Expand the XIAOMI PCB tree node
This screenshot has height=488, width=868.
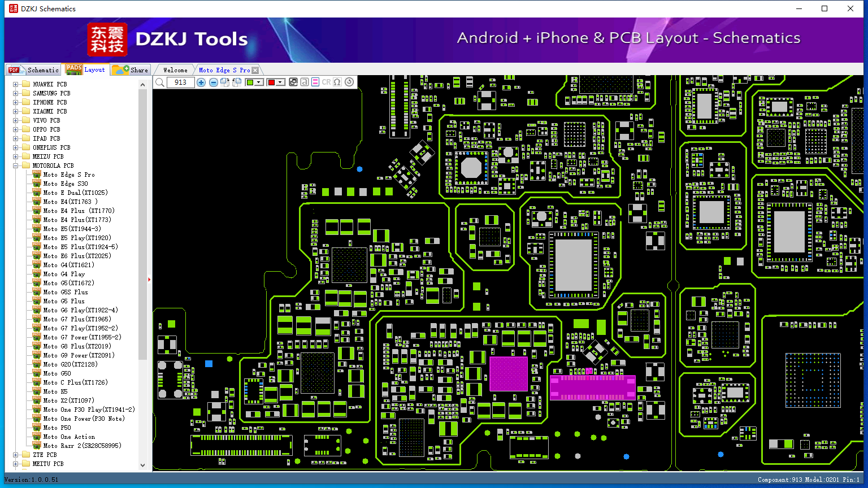[16, 111]
